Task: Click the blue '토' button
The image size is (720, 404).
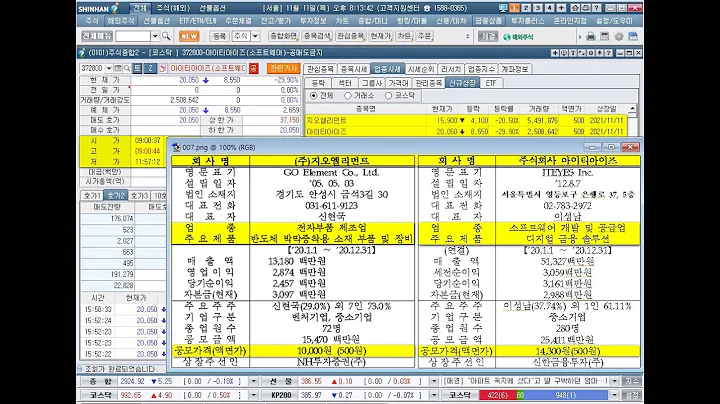Action: pyautogui.click(x=137, y=68)
